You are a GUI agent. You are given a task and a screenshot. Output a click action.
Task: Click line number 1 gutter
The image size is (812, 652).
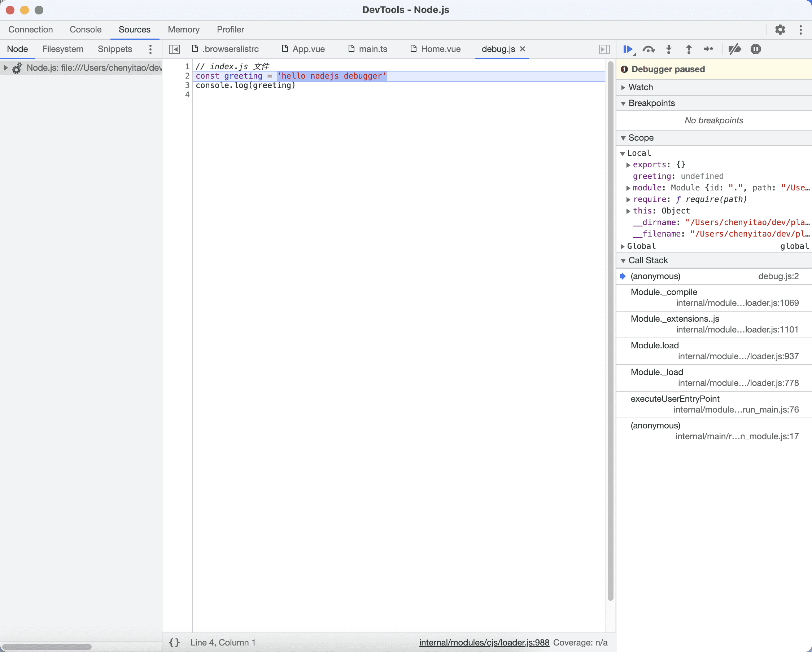point(187,67)
